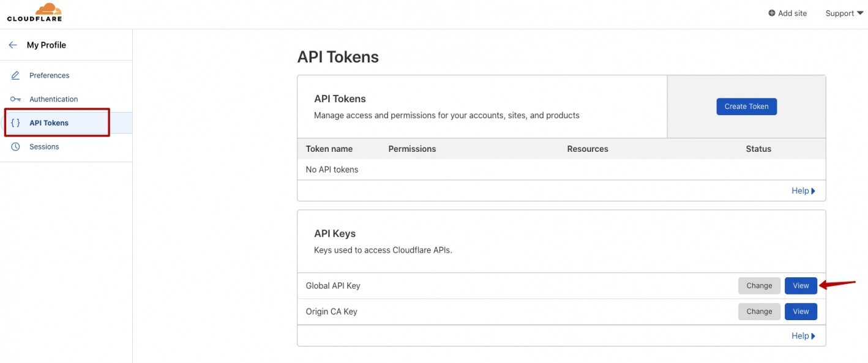Click the plus icon beside Add site
Image resolution: width=868 pixels, height=363 pixels.
point(772,13)
